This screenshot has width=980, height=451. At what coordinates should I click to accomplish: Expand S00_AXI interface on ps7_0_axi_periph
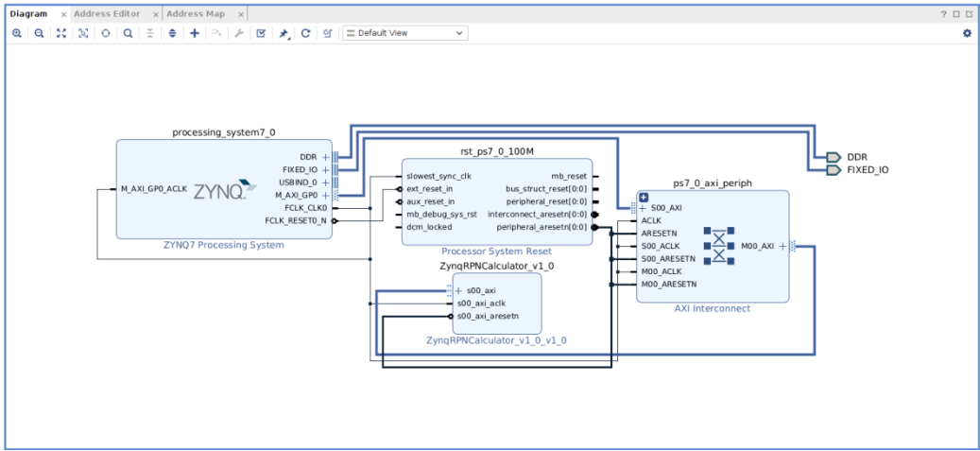pos(644,208)
